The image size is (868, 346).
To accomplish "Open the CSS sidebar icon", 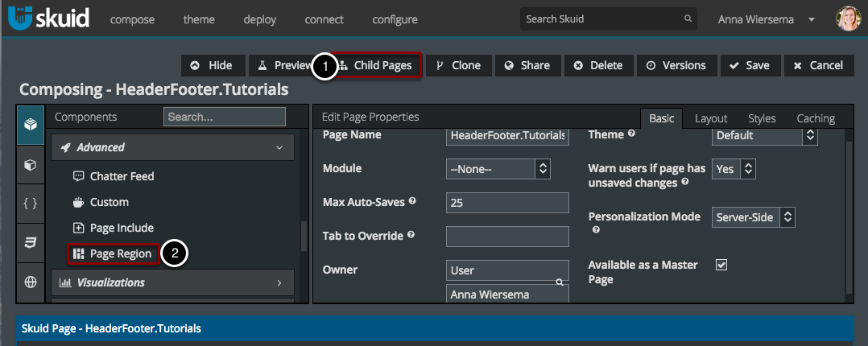I will coord(31,242).
